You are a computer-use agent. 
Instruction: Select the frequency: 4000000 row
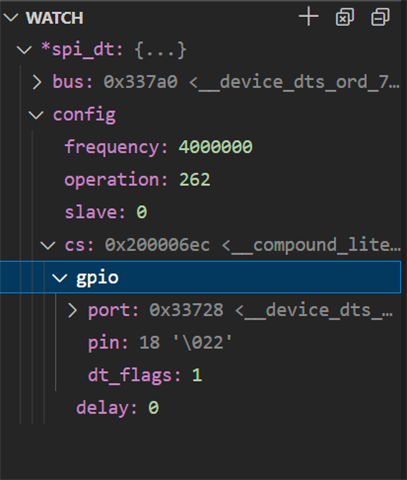click(x=200, y=147)
